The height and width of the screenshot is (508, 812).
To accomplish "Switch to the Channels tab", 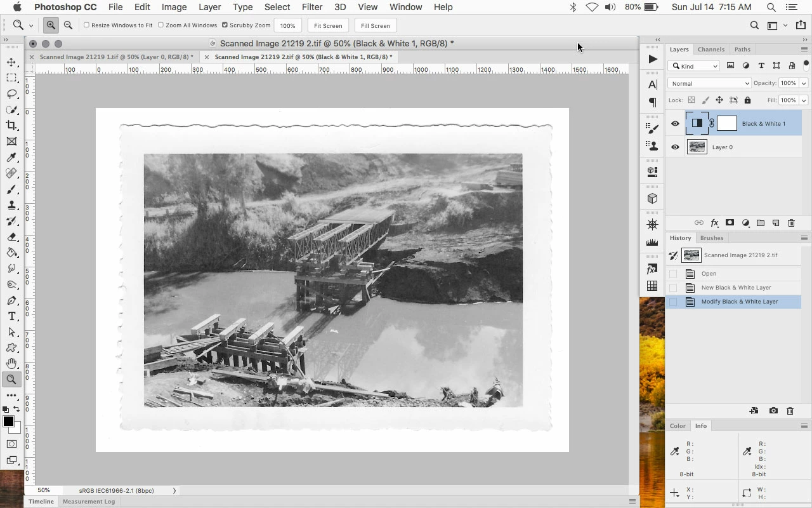I will click(x=710, y=50).
